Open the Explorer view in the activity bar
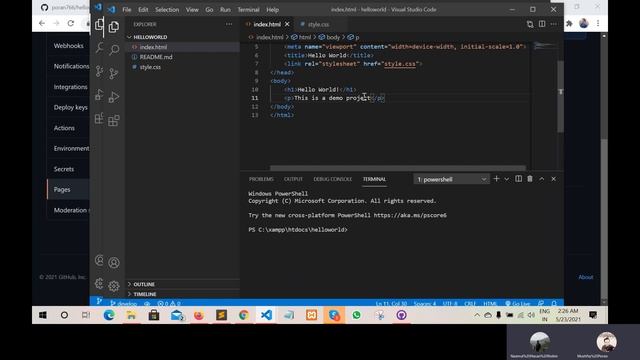640x360 pixels. point(113,27)
